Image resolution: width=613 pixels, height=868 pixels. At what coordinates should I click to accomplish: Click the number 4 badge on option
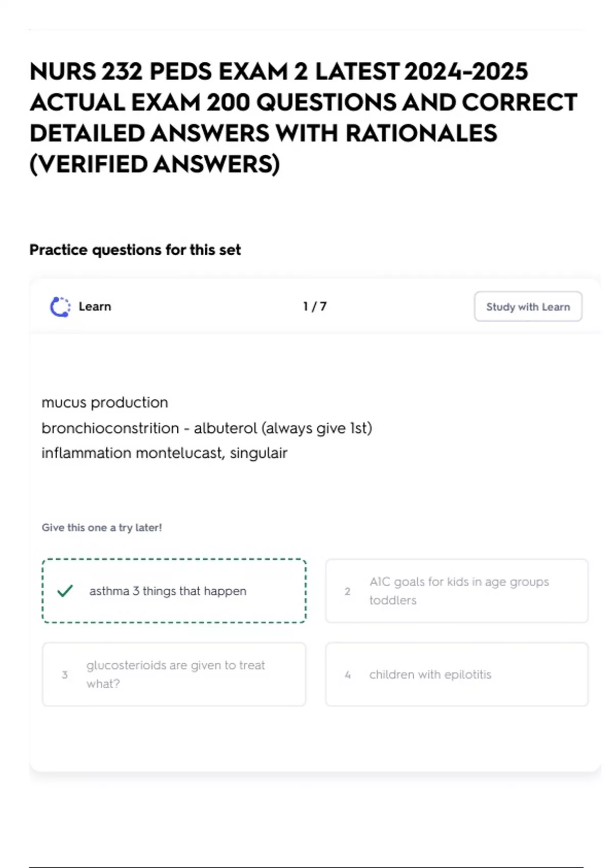(x=347, y=674)
